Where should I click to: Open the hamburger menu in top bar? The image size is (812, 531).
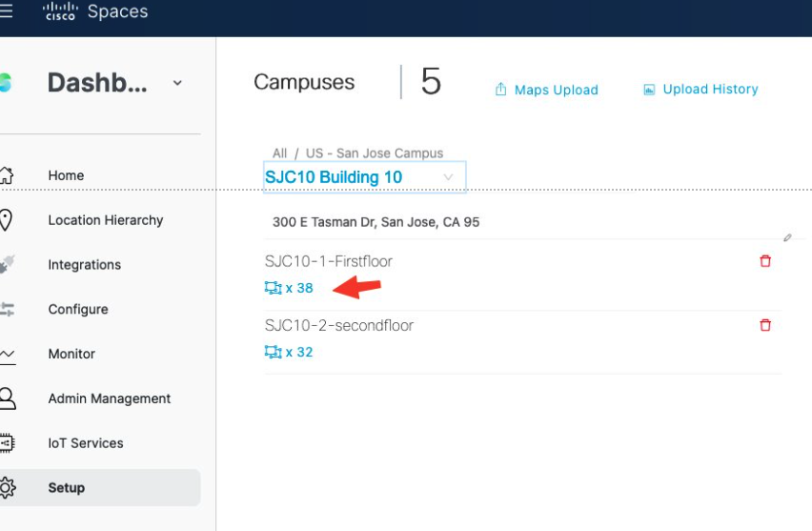click(x=7, y=12)
